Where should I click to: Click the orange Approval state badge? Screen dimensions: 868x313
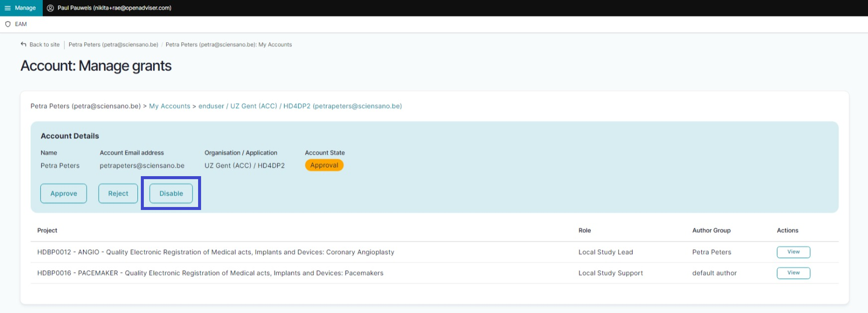(x=324, y=165)
